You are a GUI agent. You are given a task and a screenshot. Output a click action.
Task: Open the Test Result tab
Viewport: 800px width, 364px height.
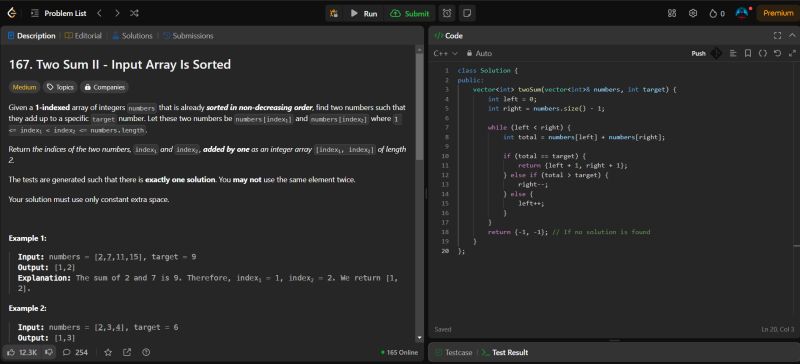[x=505, y=352]
